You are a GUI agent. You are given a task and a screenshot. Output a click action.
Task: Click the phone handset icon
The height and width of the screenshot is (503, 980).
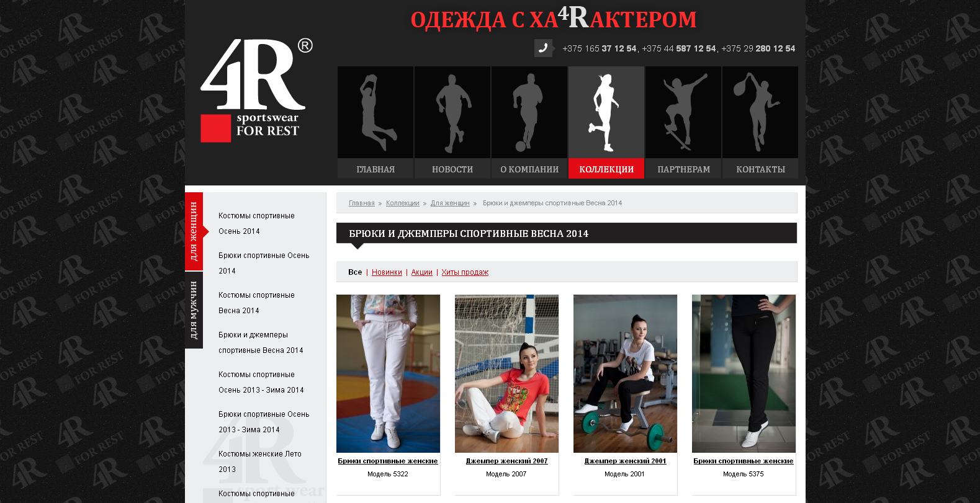[543, 48]
